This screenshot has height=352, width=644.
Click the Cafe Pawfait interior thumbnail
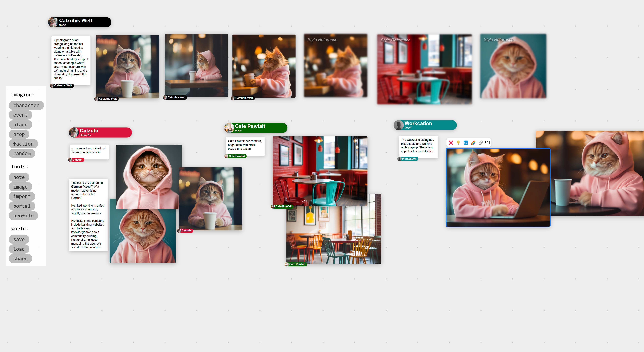320,171
